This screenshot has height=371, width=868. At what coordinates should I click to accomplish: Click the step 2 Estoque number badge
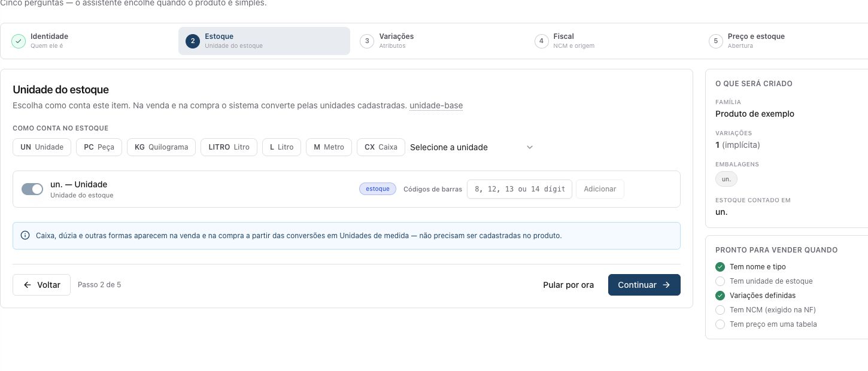click(x=193, y=41)
